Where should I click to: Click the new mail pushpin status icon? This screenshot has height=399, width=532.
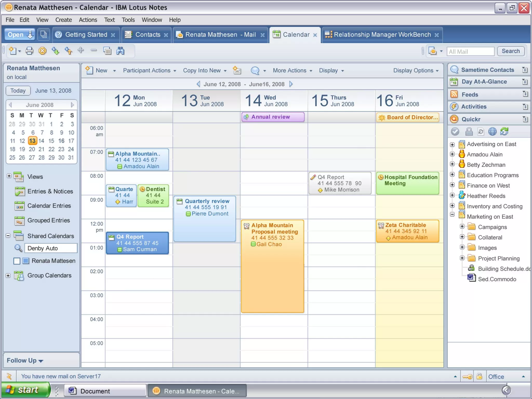(9, 376)
